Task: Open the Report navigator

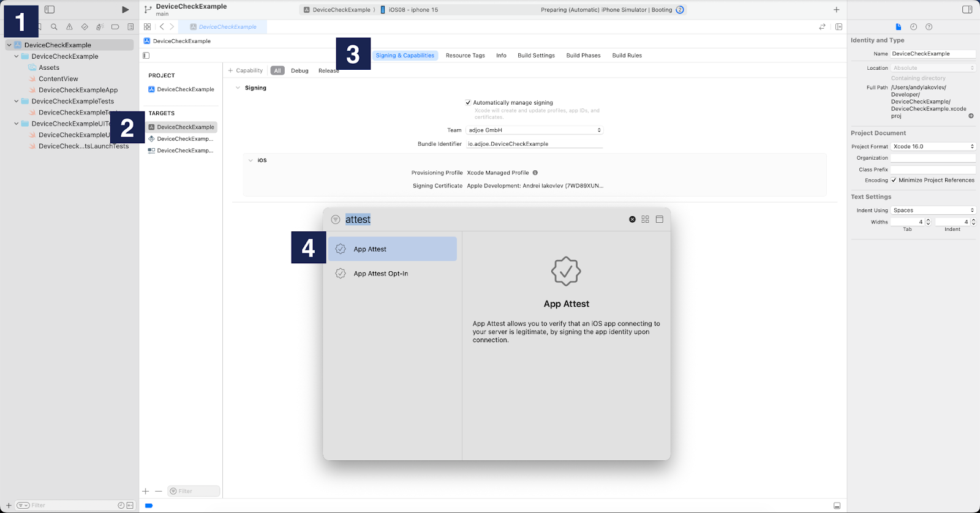Action: point(130,27)
